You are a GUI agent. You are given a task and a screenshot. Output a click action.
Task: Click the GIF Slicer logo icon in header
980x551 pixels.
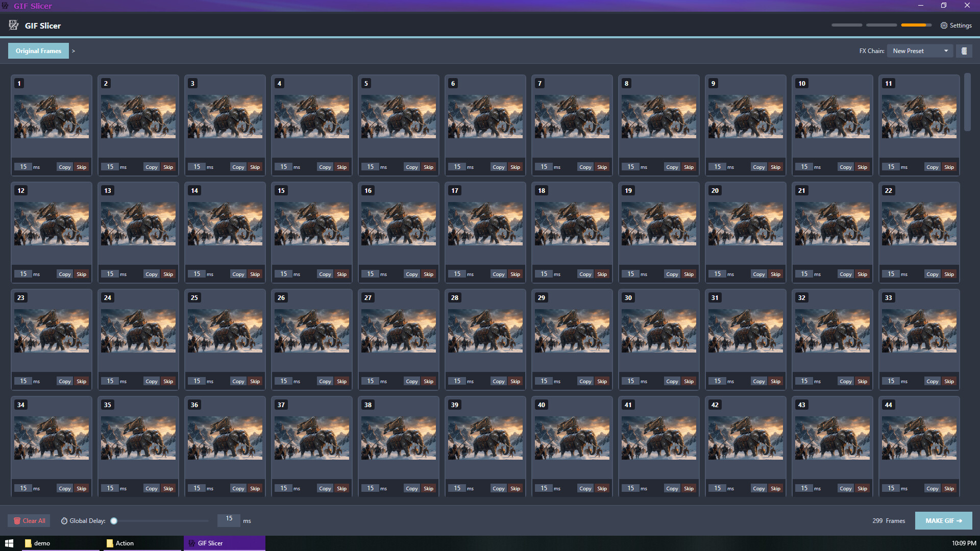(14, 25)
